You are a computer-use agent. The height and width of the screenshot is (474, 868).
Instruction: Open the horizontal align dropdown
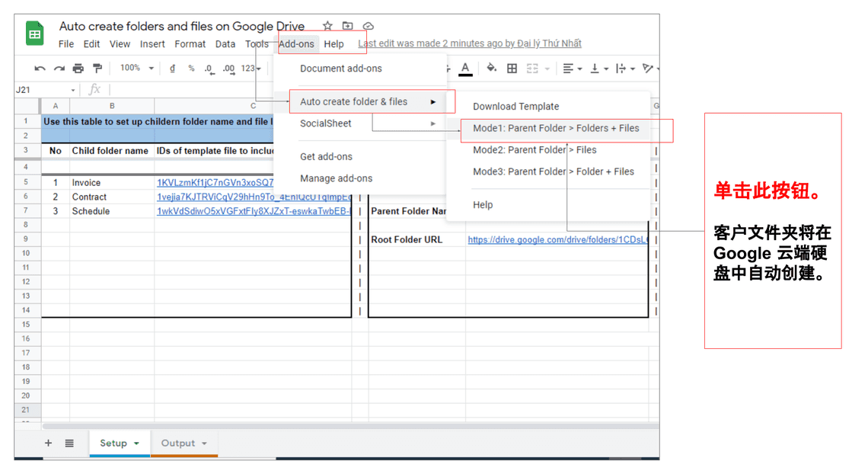point(572,69)
